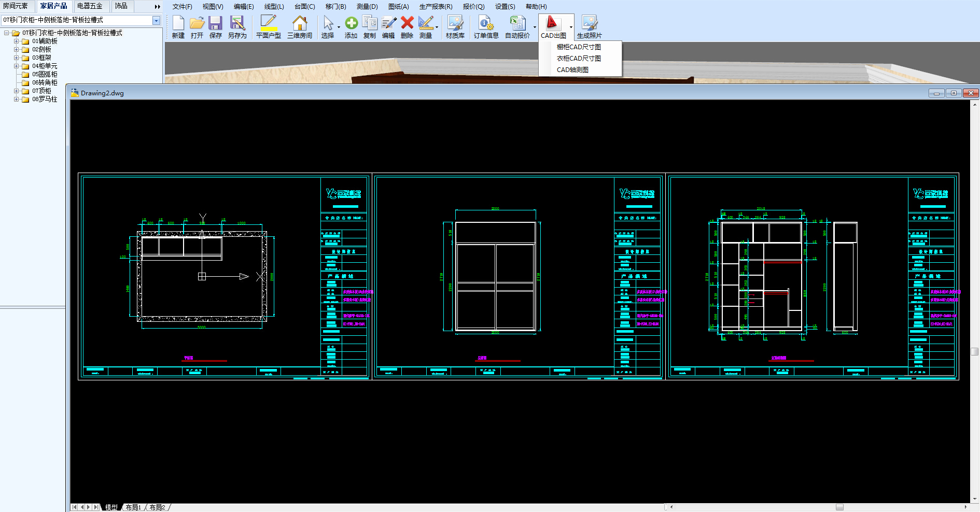Open the 订单信息 order info icon
The width and height of the screenshot is (980, 512).
point(486,23)
